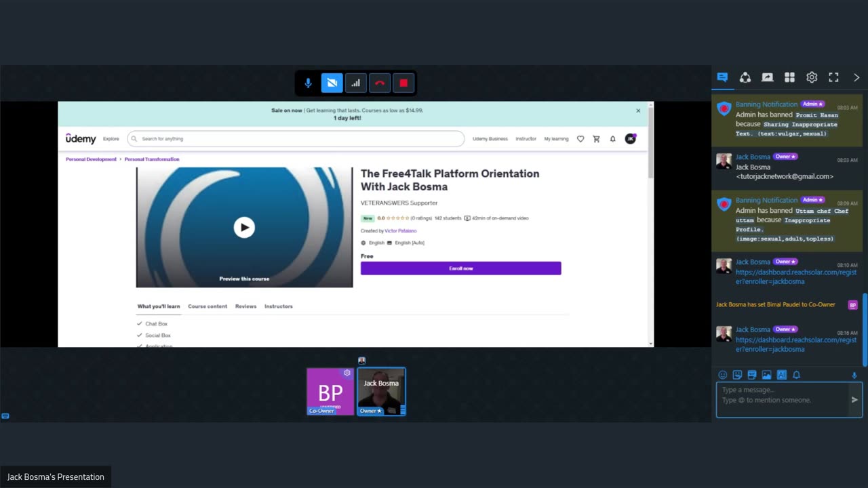The image size is (868, 488).
Task: Click the screen share laptop icon
Action: tap(767, 77)
